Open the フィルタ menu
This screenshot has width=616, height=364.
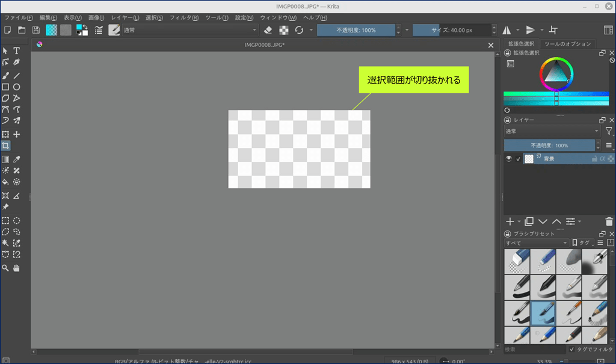pyautogui.click(x=183, y=17)
